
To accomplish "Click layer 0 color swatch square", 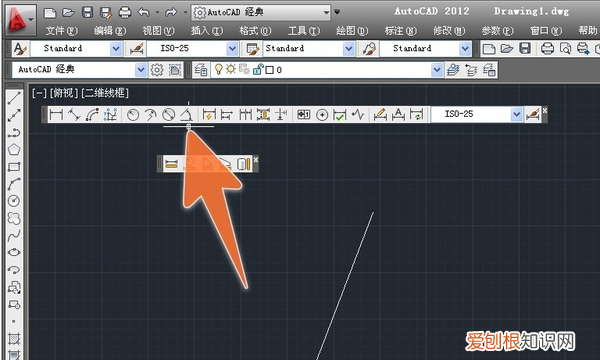I will pyautogui.click(x=269, y=70).
